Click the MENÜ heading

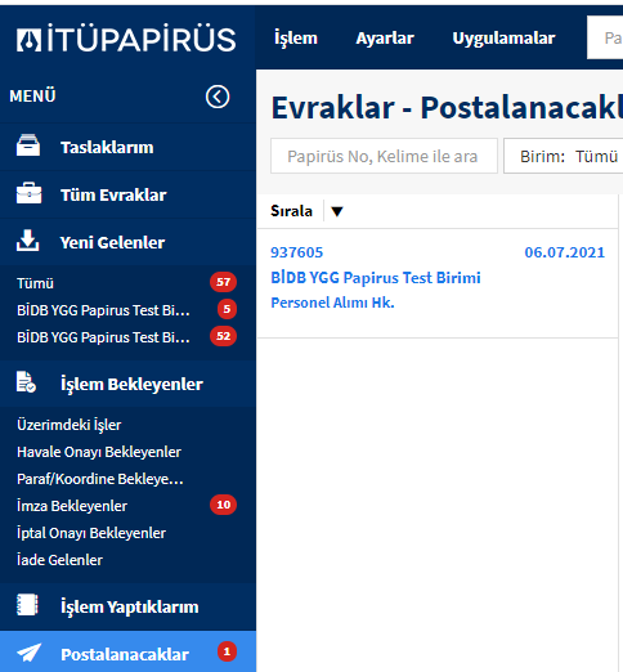33,96
